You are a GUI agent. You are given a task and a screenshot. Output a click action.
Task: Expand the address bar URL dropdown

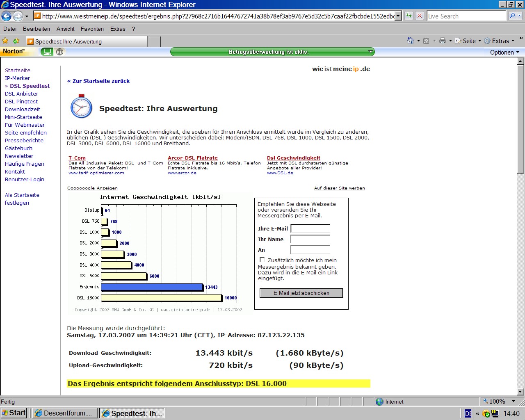tap(399, 16)
